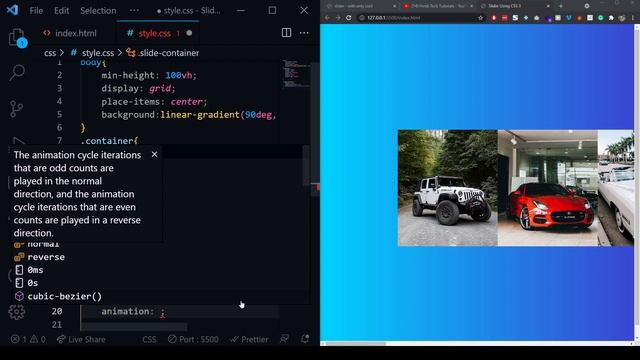Change CSS language mode in status bar
The height and width of the screenshot is (360, 640).
[x=149, y=339]
